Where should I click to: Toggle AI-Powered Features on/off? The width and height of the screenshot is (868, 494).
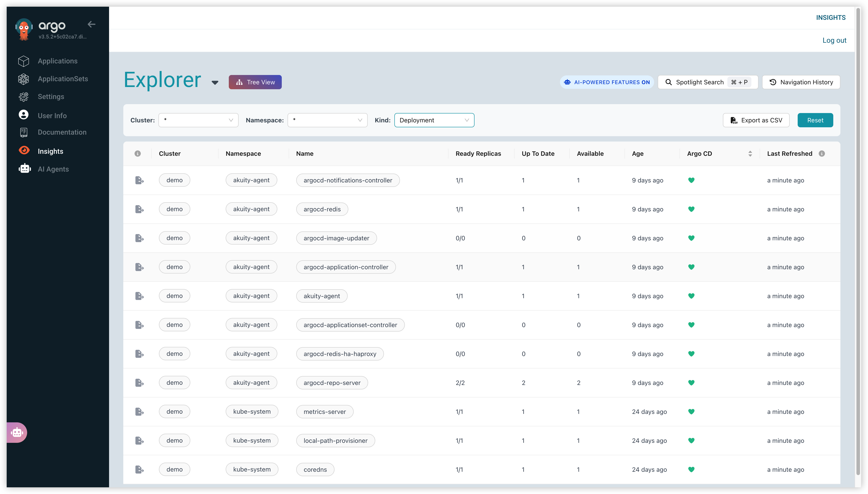[x=607, y=82]
